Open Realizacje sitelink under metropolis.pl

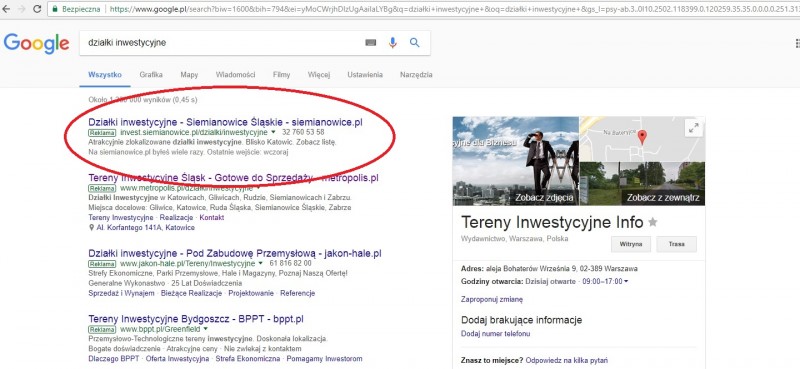pyautogui.click(x=177, y=217)
